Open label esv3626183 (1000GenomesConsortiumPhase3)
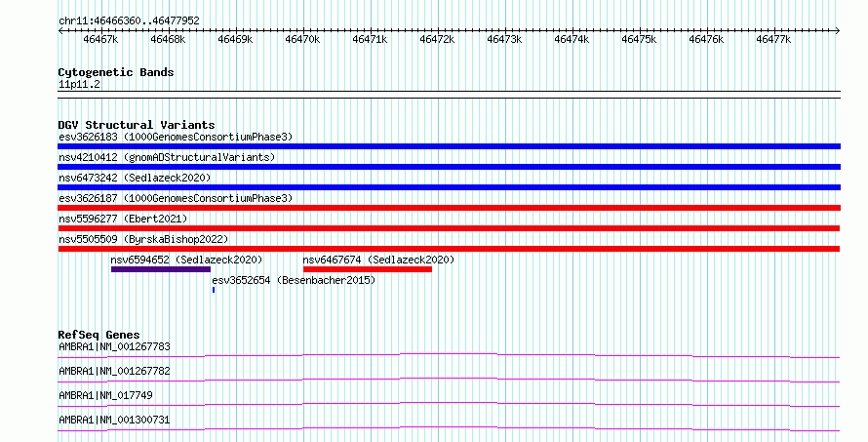The width and height of the screenshot is (868, 442). click(x=176, y=137)
